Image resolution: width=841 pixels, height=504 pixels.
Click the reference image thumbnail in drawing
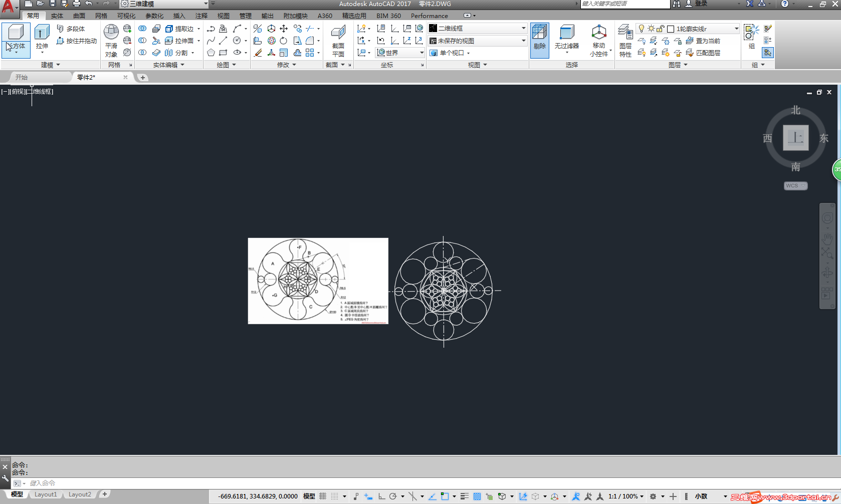point(318,281)
